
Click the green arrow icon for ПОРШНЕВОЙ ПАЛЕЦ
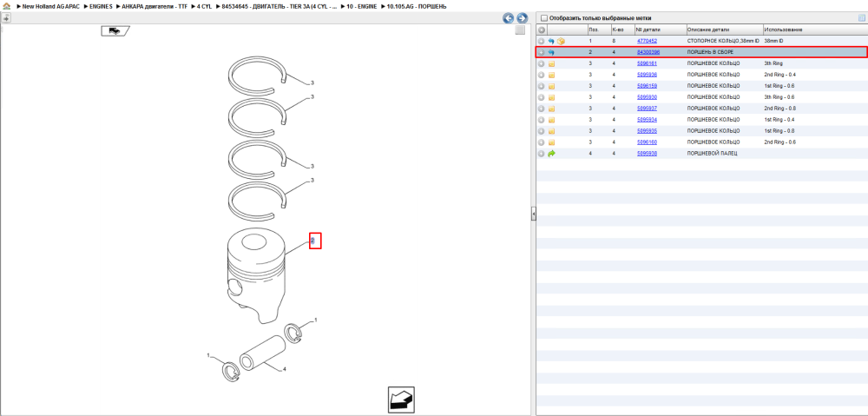pyautogui.click(x=551, y=154)
